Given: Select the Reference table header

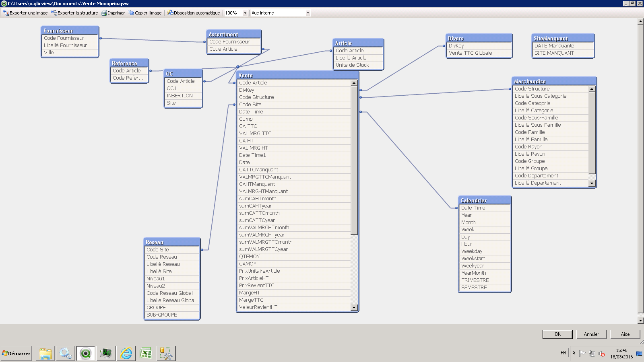Looking at the screenshot, I should click(x=129, y=63).
